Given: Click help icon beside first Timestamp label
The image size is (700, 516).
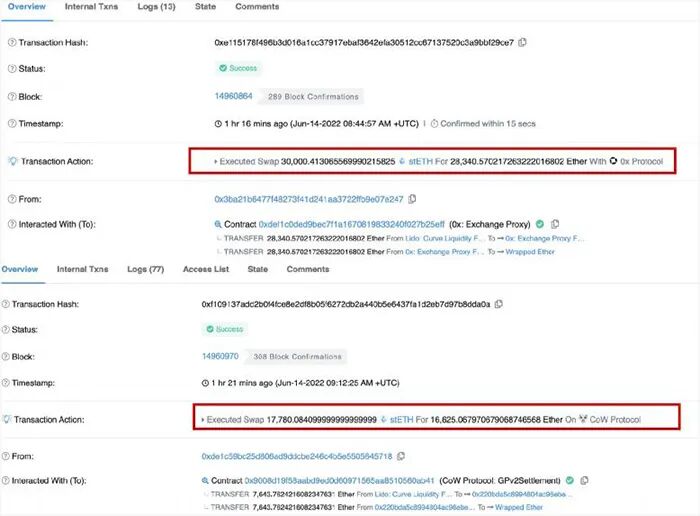Looking at the screenshot, I should [12, 124].
